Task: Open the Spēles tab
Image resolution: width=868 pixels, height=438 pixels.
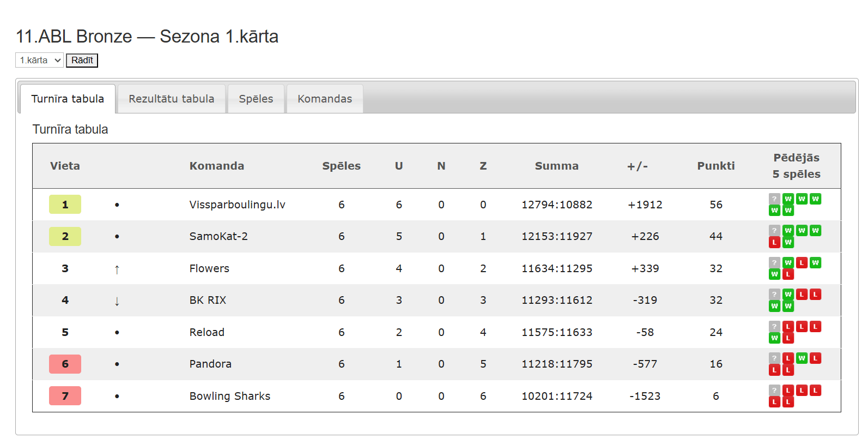Action: (256, 99)
